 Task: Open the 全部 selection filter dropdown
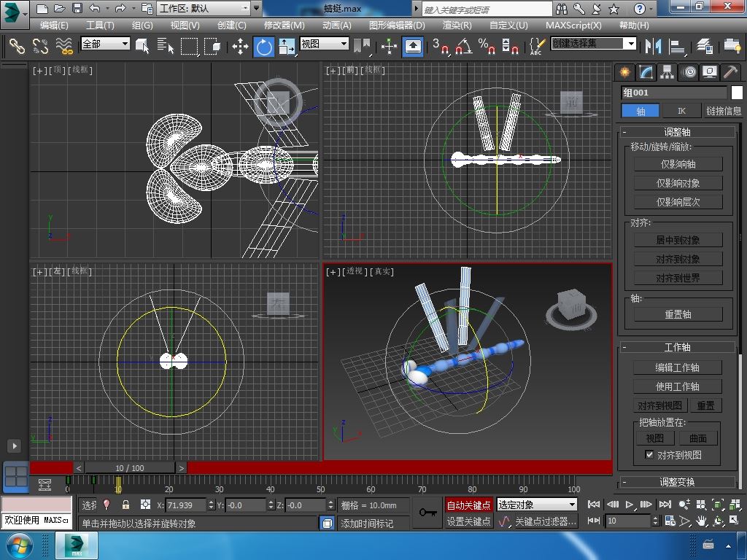[105, 44]
